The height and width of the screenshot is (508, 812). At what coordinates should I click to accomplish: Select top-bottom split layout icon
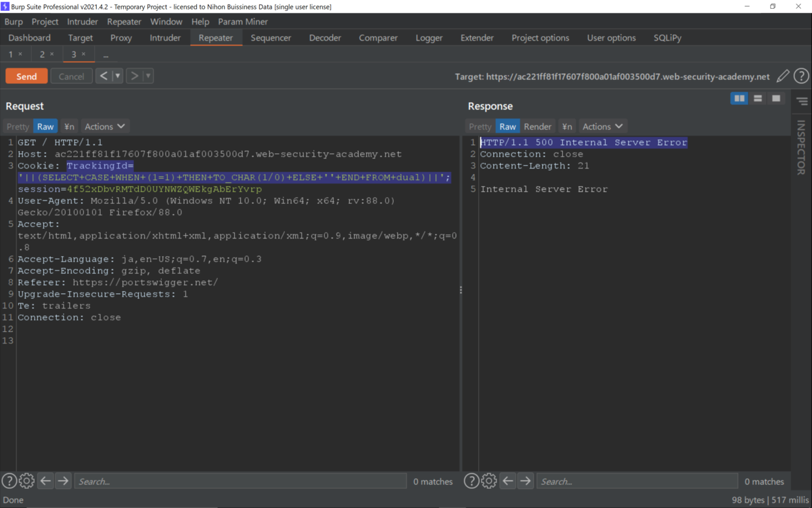pos(758,98)
